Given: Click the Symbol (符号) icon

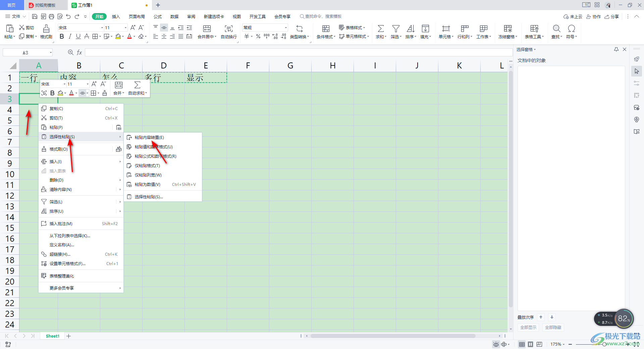Looking at the screenshot, I should coord(571,29).
